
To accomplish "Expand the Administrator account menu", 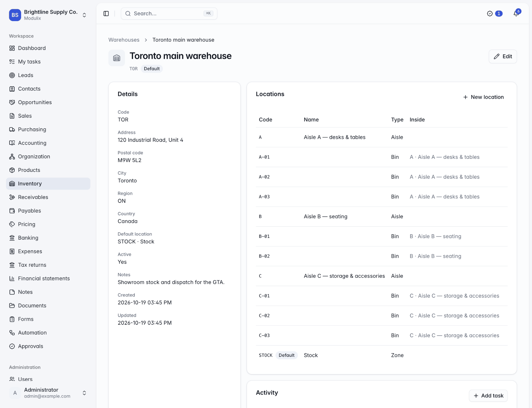I will pos(48,393).
